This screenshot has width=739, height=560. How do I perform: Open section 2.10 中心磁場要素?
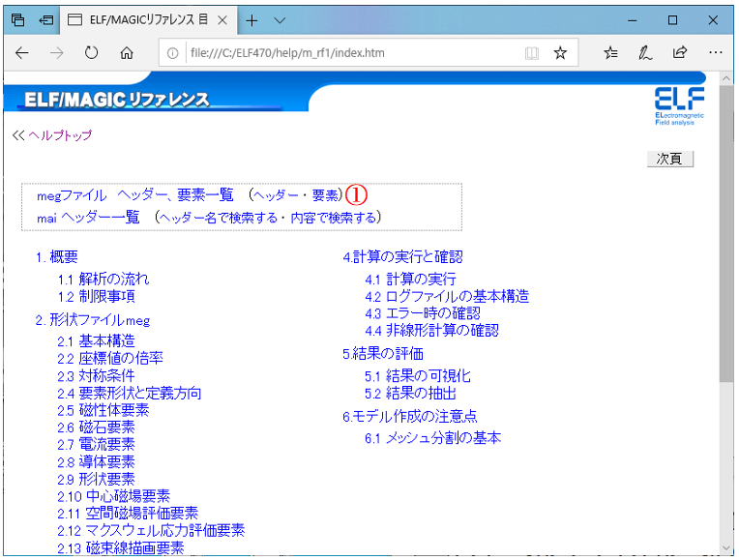(113, 496)
